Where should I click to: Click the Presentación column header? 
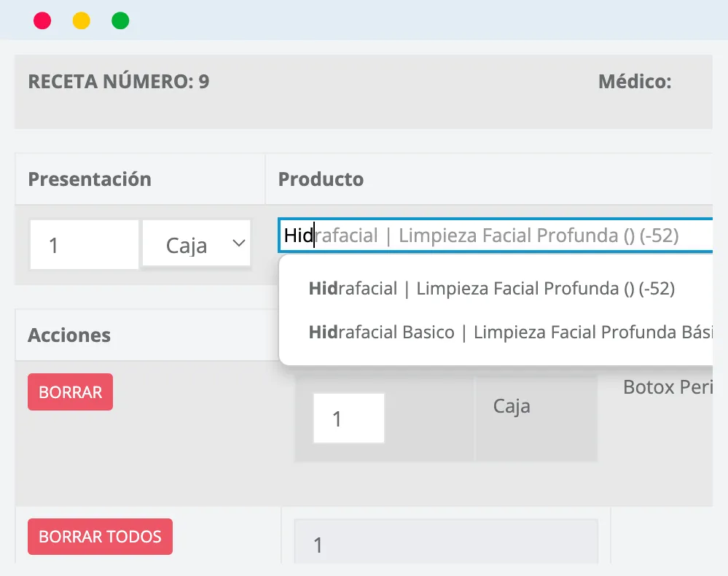90,179
